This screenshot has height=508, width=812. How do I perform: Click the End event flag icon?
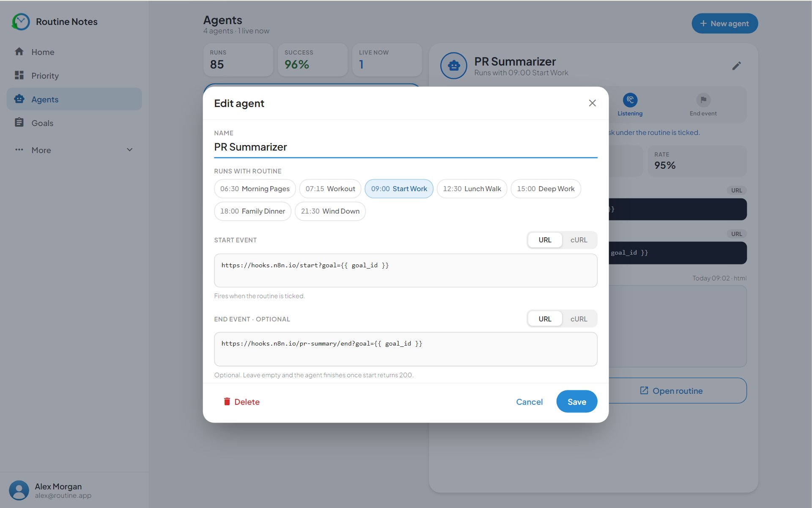coord(703,100)
